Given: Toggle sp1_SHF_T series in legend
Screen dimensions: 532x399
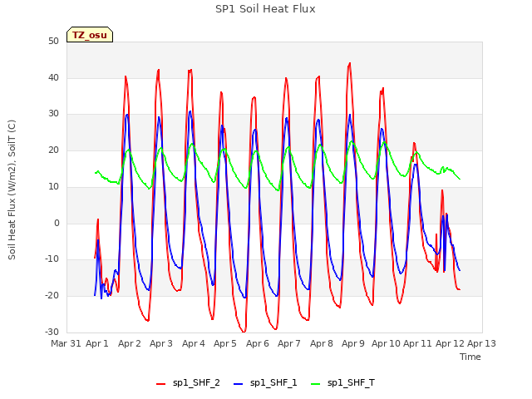Looking at the screenshot, I should click(x=342, y=382).
